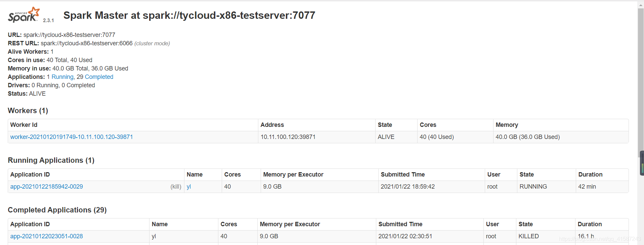Image resolution: width=644 pixels, height=245 pixels.
Task: Open the Running applications link
Action: (62, 77)
